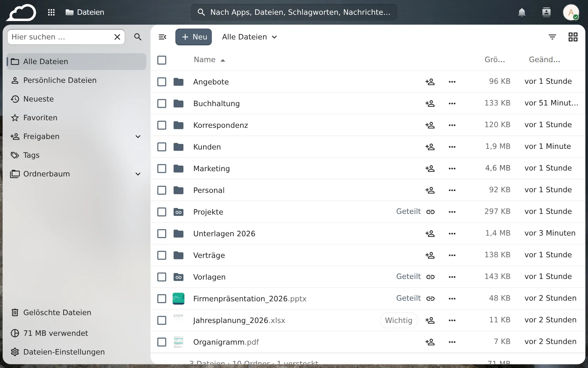Open Dateien-Einstellungen

tap(76, 352)
